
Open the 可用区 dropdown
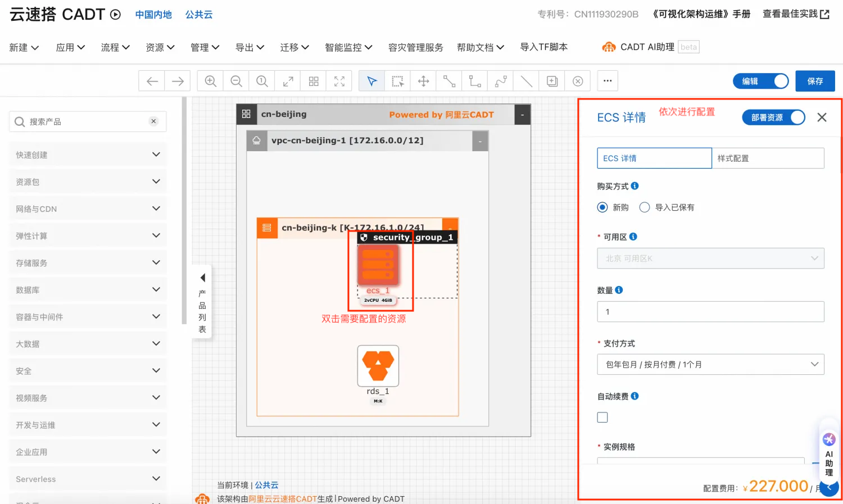click(x=710, y=258)
